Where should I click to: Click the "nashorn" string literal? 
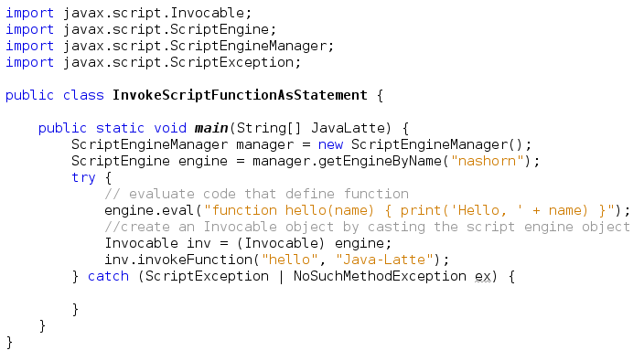tap(487, 161)
